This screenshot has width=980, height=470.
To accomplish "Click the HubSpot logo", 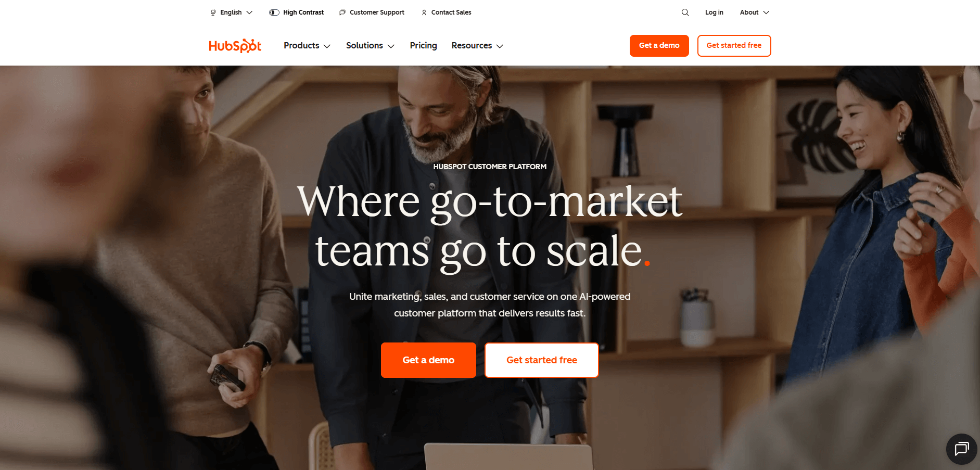I will tap(235, 46).
